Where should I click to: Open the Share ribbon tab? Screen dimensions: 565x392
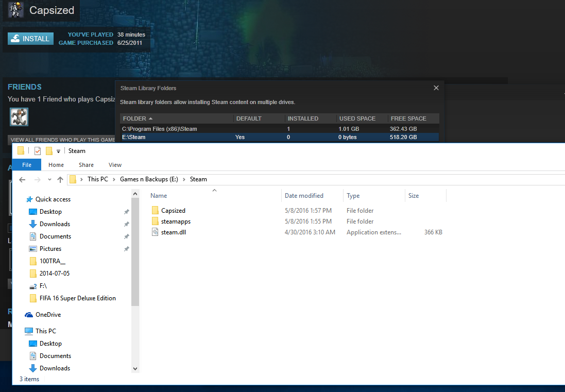86,165
